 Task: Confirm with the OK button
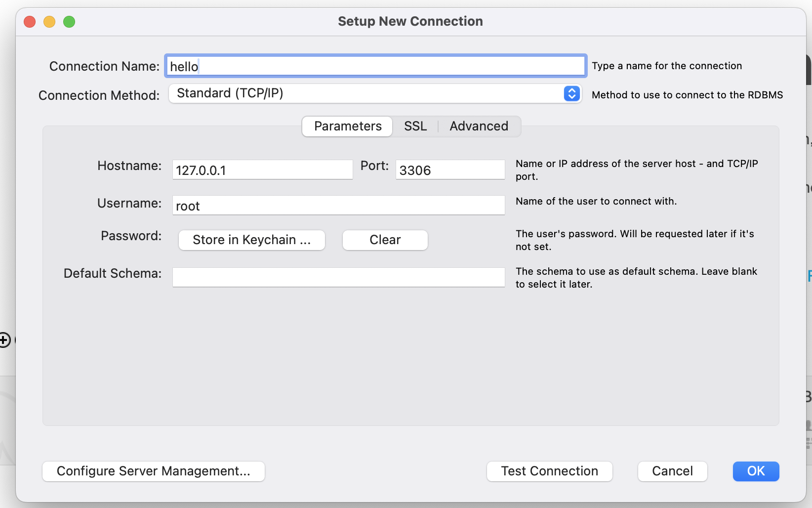pos(756,471)
